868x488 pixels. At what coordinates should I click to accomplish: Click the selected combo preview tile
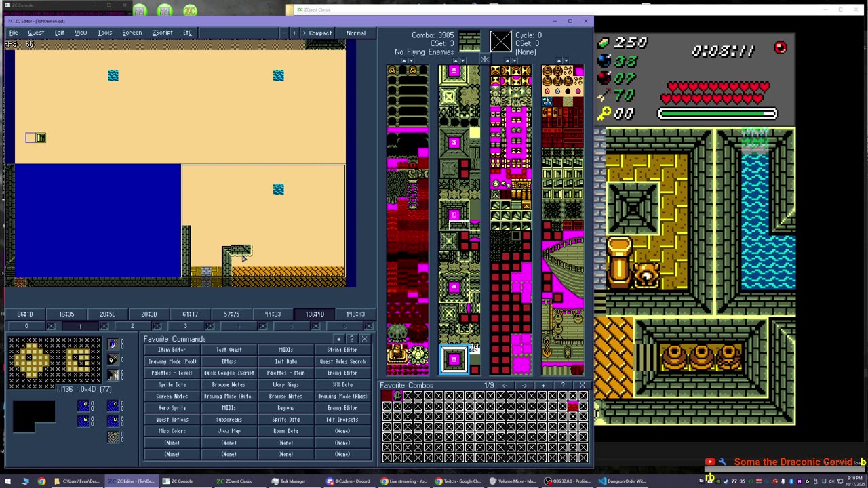[469, 41]
